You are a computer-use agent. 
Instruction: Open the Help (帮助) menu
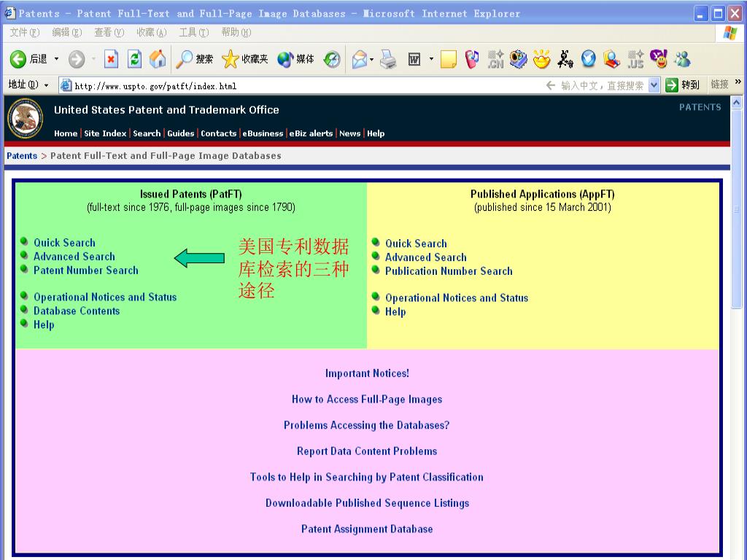pyautogui.click(x=236, y=32)
